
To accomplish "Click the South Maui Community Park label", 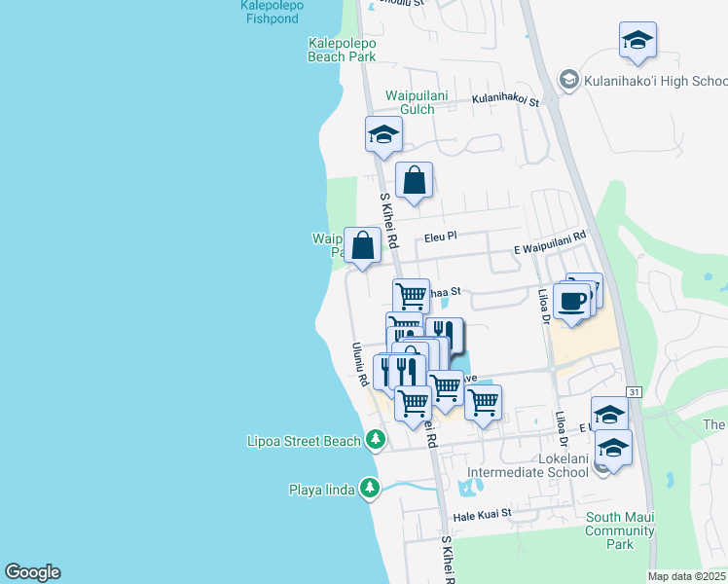I will (619, 530).
